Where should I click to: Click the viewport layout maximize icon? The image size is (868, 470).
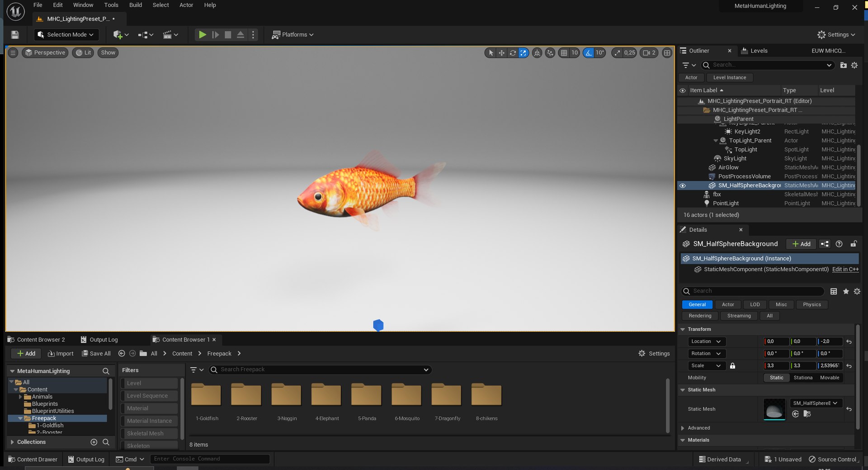[x=667, y=53]
